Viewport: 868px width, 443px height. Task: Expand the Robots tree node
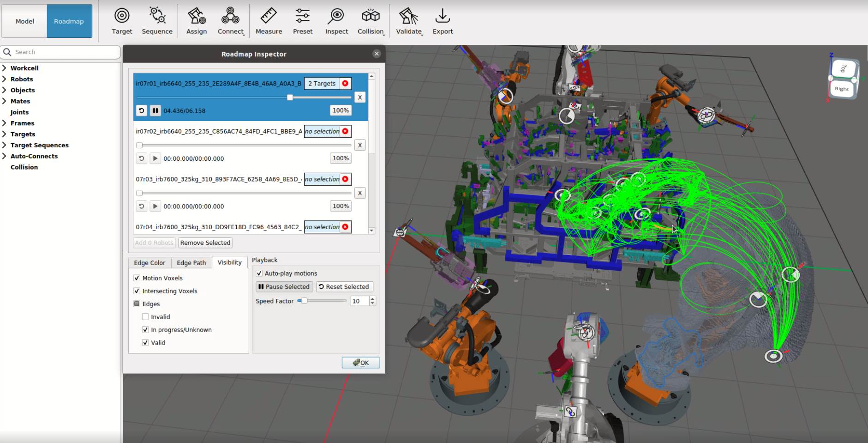pos(4,79)
